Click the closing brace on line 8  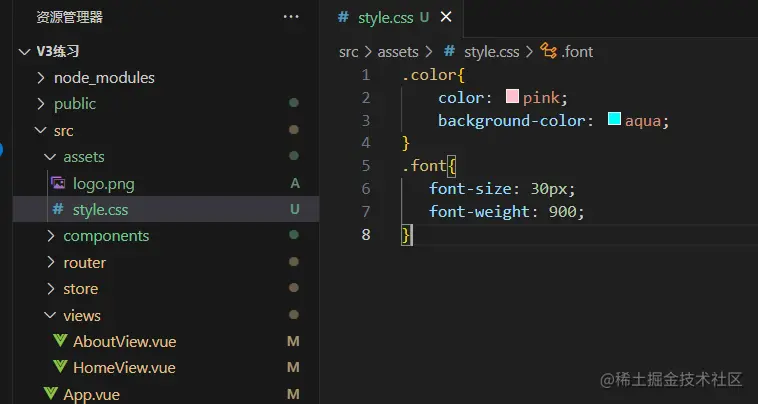406,235
